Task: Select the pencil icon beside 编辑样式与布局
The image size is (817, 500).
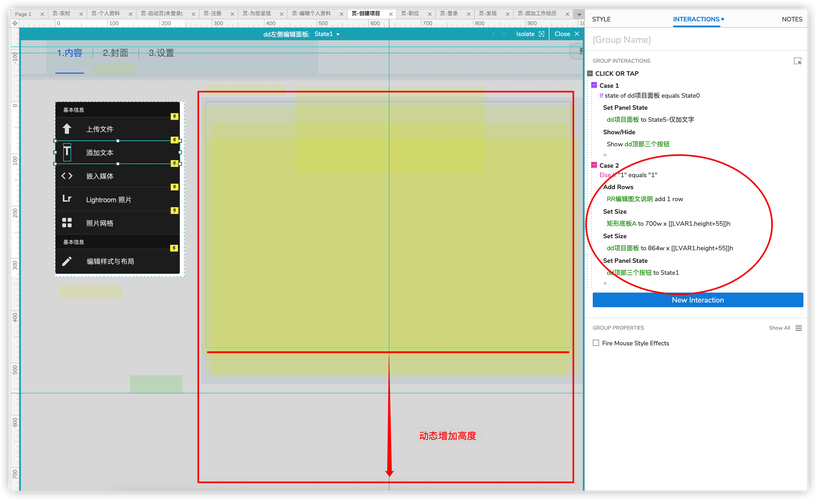Action: coord(67,261)
